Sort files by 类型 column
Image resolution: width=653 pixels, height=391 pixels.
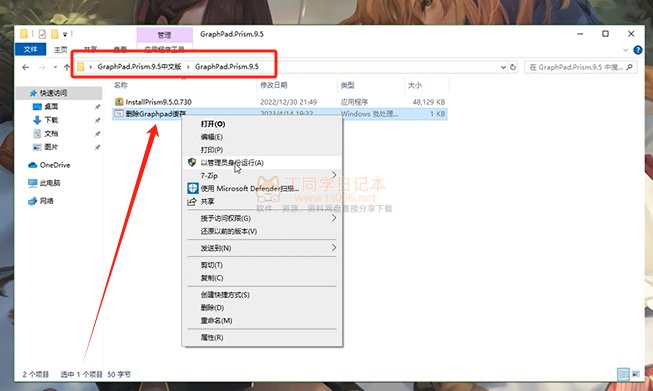(x=347, y=85)
